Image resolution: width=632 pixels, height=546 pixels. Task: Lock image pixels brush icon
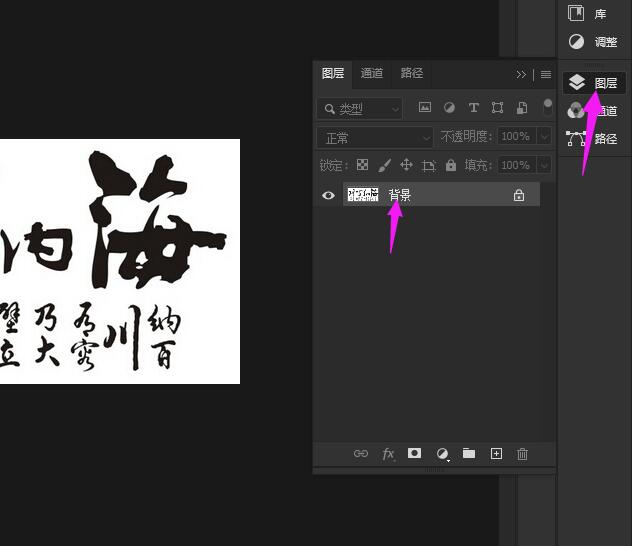click(x=385, y=165)
